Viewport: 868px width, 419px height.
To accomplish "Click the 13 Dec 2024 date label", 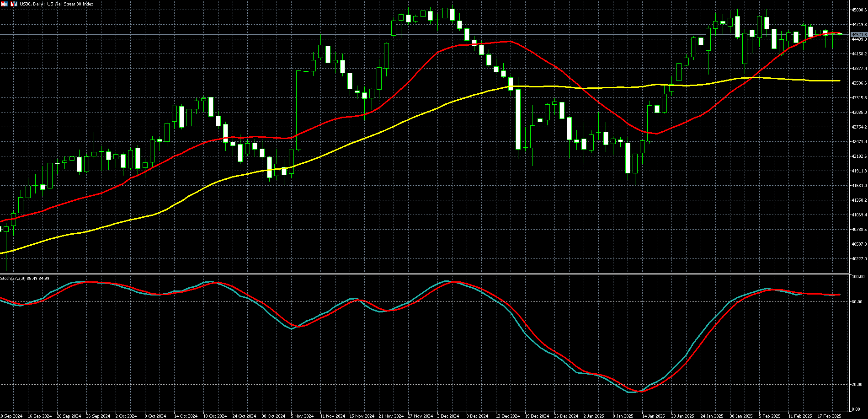I will pyautogui.click(x=508, y=416).
